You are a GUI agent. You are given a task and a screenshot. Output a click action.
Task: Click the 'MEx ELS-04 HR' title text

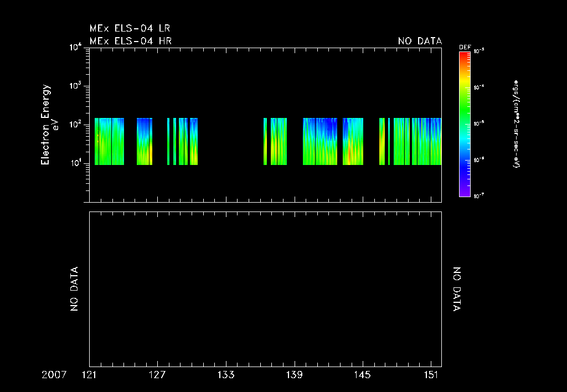click(x=131, y=41)
